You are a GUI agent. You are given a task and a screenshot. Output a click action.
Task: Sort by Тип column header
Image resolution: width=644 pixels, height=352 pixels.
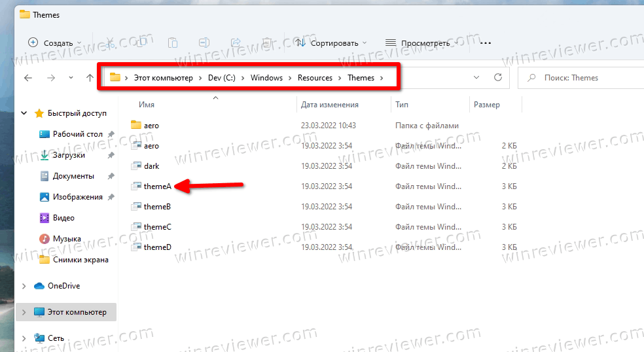[x=402, y=105]
